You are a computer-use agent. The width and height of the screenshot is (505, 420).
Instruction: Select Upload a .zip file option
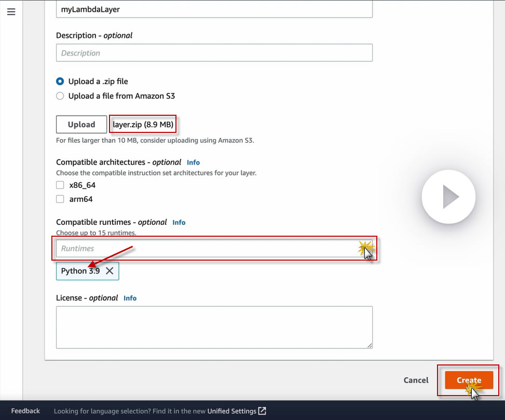coord(60,81)
